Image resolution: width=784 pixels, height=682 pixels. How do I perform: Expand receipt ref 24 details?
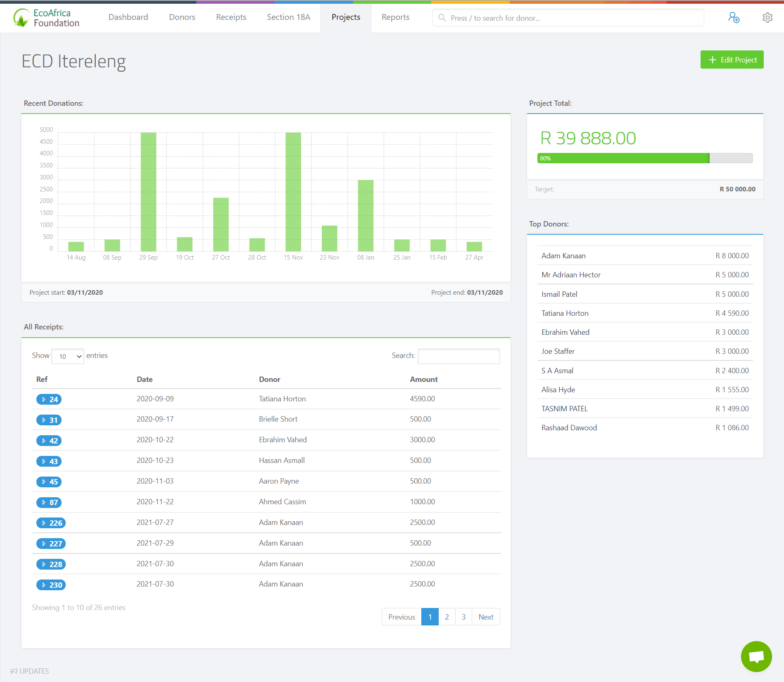pos(49,399)
